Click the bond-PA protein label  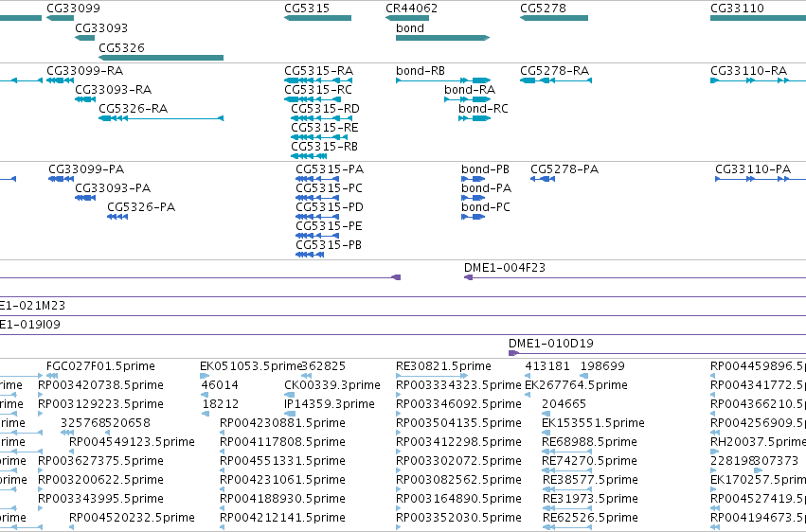(486, 188)
